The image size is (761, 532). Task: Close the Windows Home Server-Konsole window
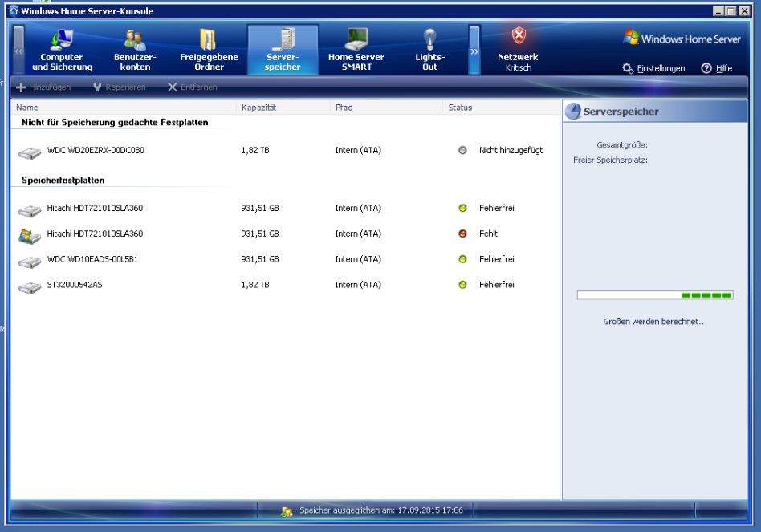tap(744, 10)
